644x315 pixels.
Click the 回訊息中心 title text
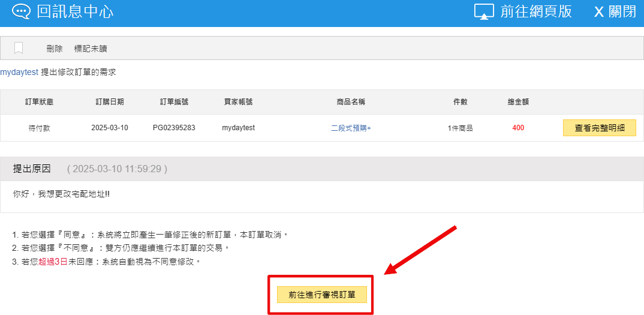point(75,11)
